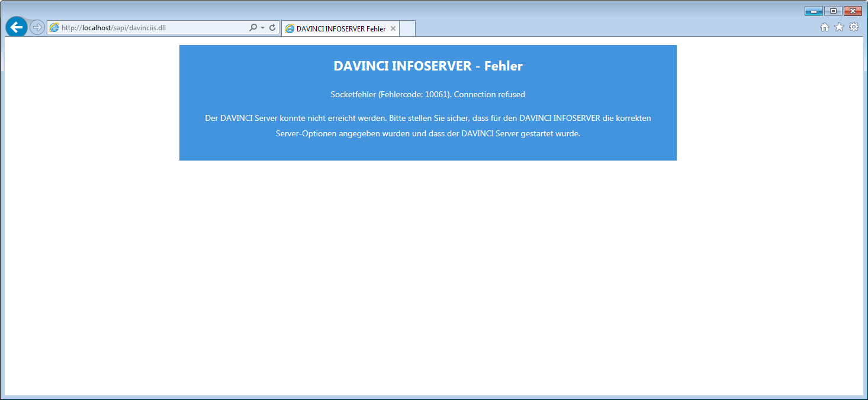Navigate back using the back arrow
868x400 pixels.
click(15, 27)
